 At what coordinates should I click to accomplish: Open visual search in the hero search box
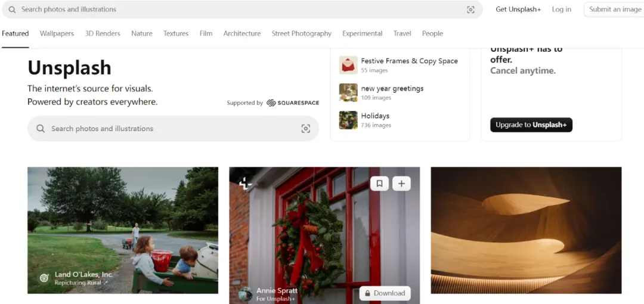(305, 129)
